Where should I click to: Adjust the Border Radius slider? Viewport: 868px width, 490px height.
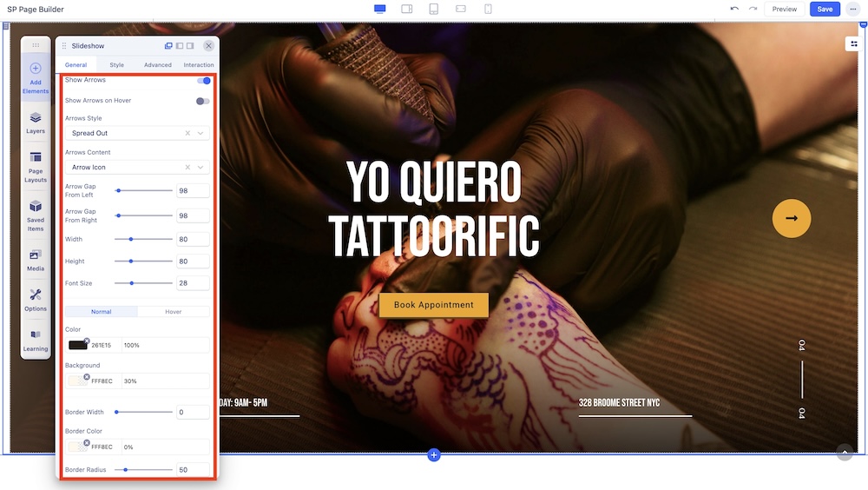[x=143, y=469]
